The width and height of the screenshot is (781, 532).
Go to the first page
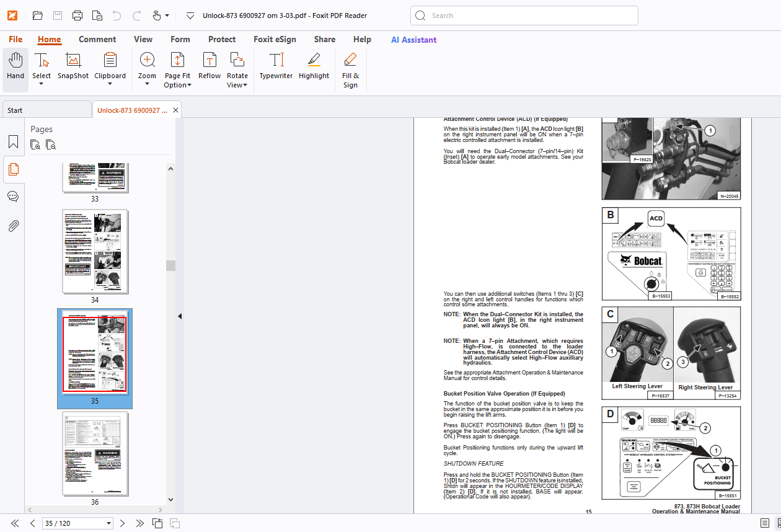pos(15,523)
